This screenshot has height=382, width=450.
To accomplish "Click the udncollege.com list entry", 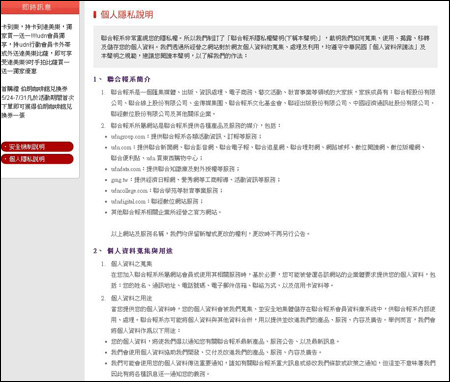I will pos(167,191).
